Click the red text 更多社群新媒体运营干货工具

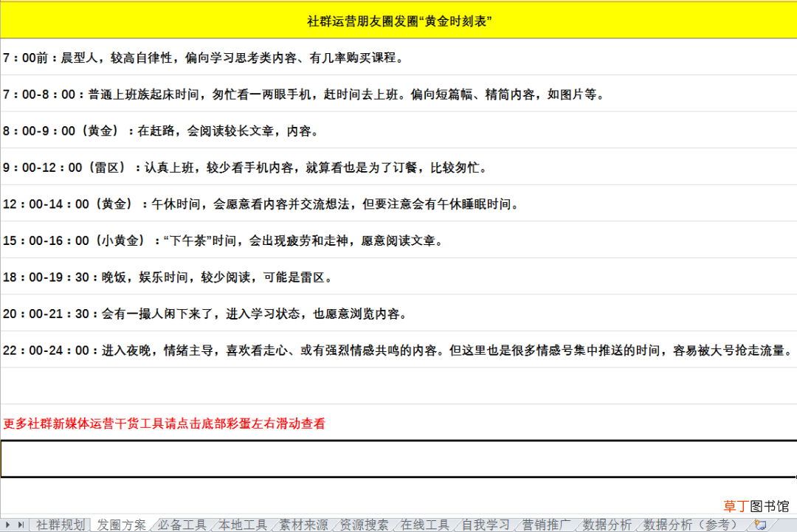coord(164,424)
